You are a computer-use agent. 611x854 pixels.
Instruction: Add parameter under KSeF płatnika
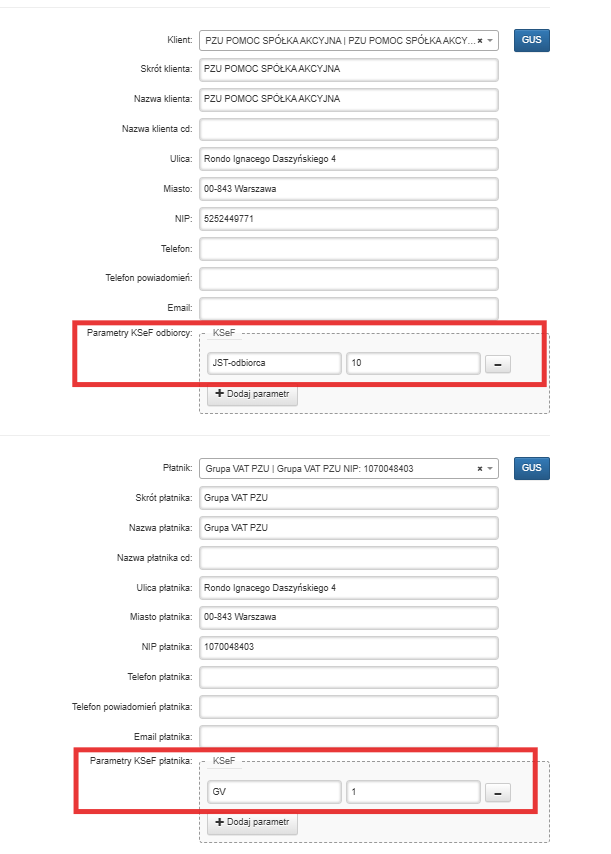(252, 822)
